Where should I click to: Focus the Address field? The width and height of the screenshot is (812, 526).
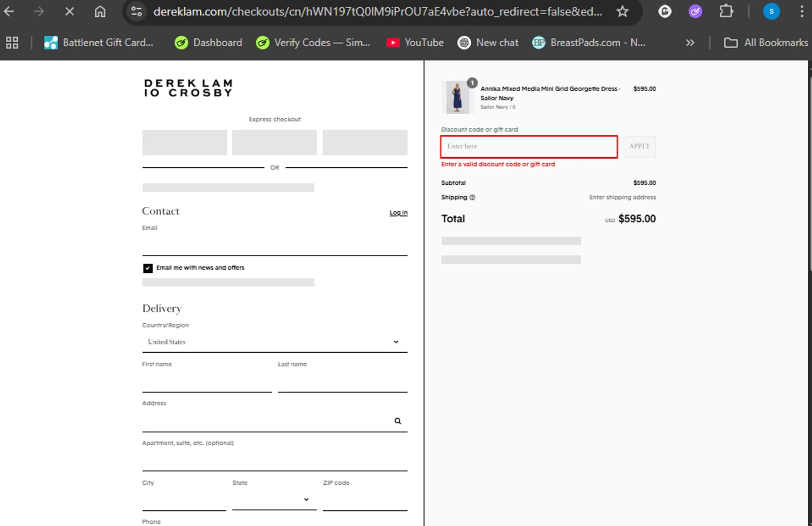(274, 421)
